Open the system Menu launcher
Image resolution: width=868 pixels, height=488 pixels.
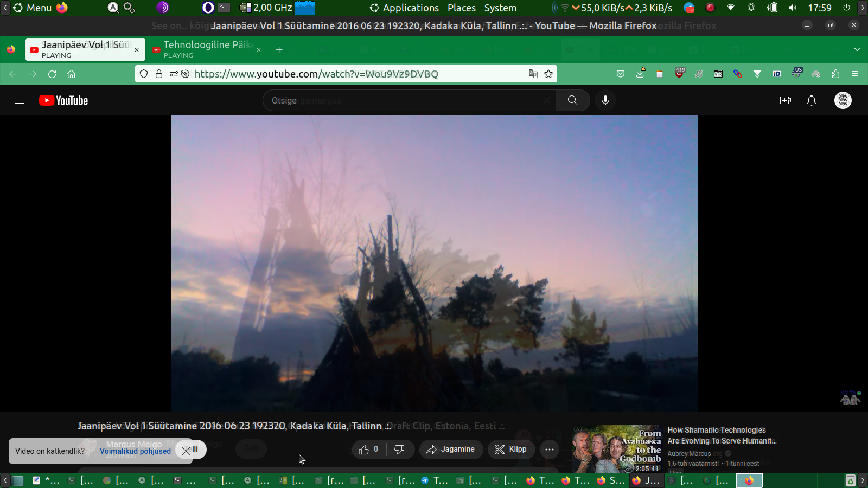pyautogui.click(x=32, y=8)
